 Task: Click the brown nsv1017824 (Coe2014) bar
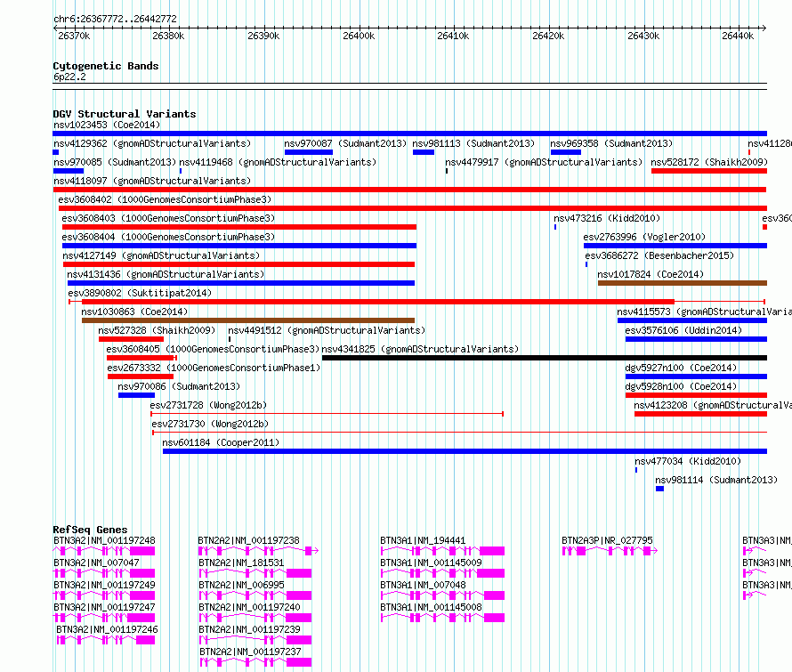[x=683, y=283]
